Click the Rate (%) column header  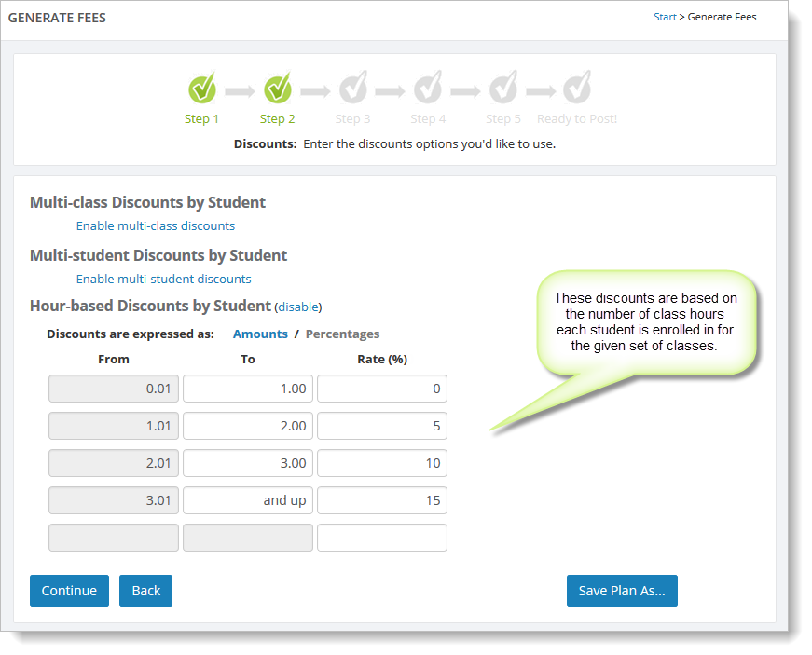pos(382,360)
